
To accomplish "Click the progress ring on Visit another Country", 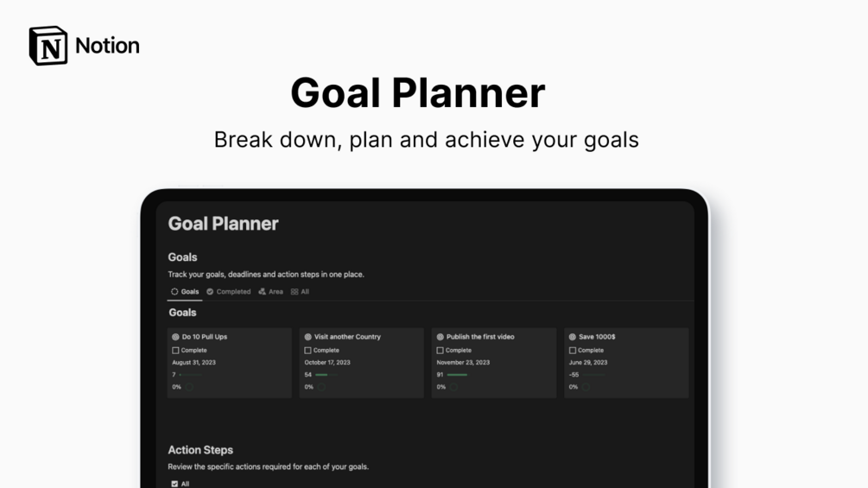I will [x=321, y=387].
